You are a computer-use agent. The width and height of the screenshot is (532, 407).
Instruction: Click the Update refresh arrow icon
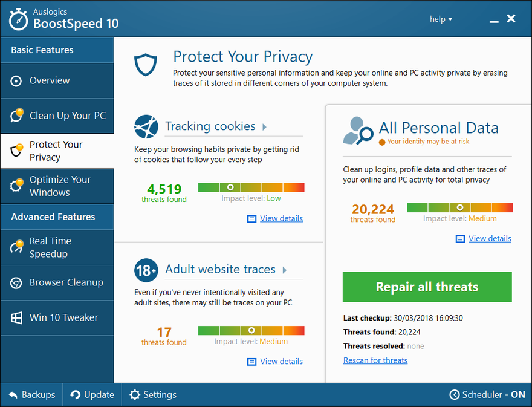tap(75, 395)
